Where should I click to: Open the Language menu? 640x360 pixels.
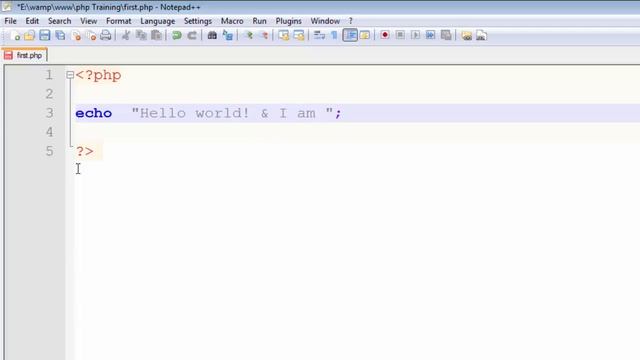coord(158,21)
